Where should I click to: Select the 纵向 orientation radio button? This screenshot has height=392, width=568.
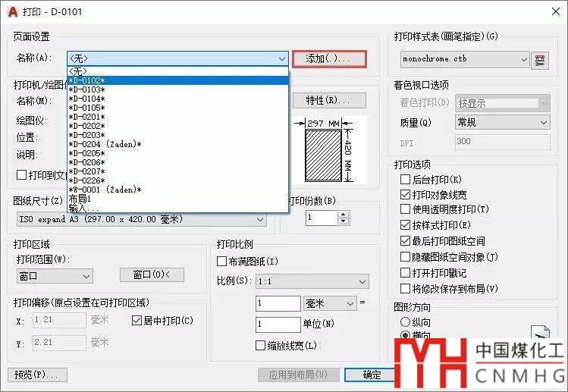point(405,322)
